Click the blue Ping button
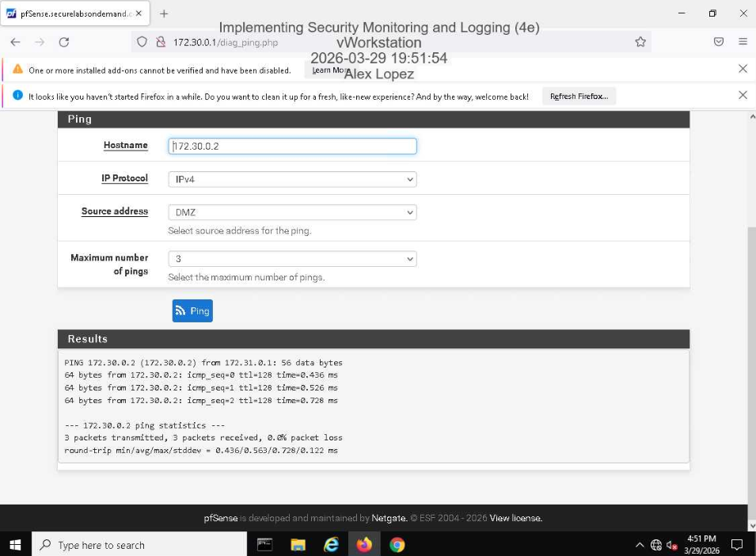 coord(192,311)
